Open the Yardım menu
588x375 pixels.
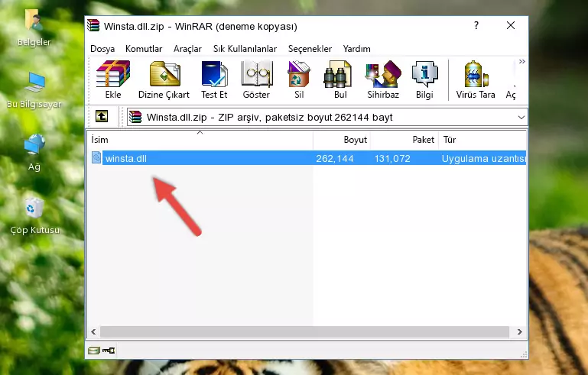pyautogui.click(x=356, y=49)
